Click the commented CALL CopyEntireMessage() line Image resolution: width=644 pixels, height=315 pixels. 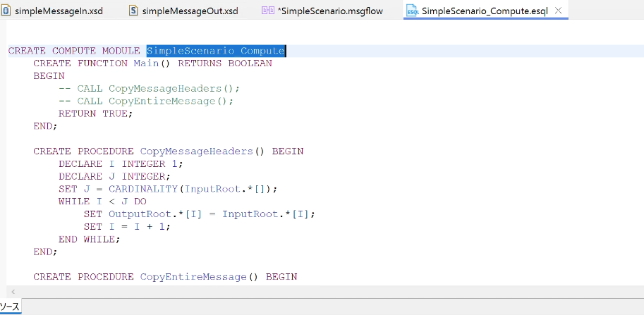(x=146, y=101)
